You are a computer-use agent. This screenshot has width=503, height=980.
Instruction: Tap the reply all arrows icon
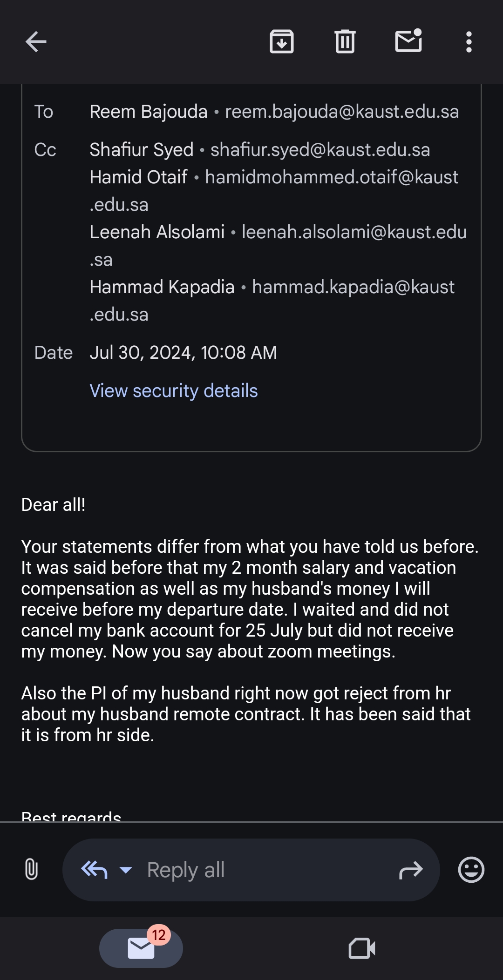[95, 869]
